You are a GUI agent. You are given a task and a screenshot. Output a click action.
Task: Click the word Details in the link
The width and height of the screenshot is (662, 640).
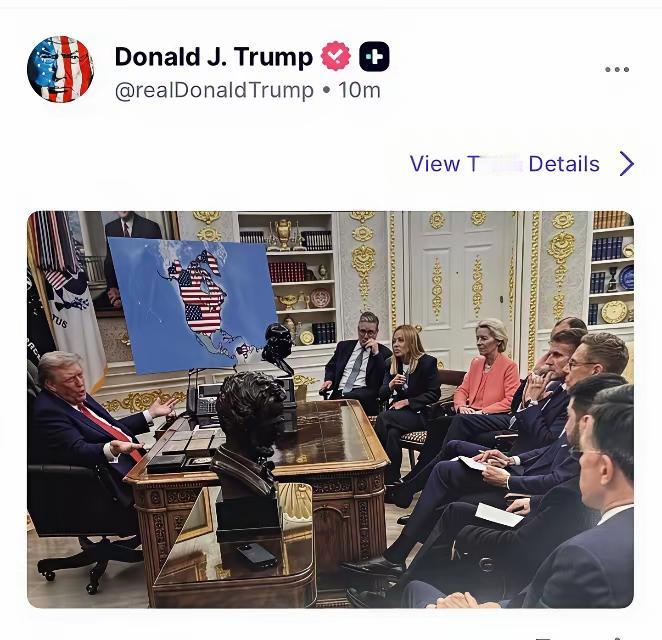pyautogui.click(x=564, y=164)
